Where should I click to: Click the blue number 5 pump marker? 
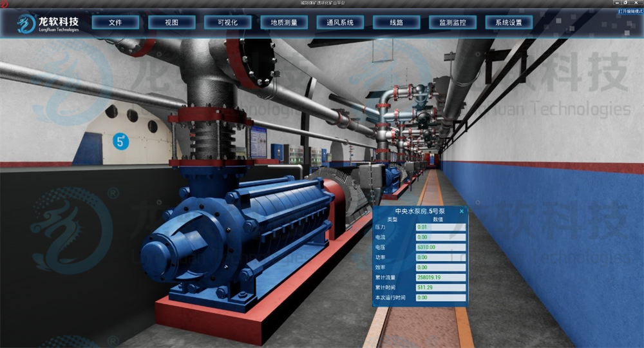pos(119,141)
